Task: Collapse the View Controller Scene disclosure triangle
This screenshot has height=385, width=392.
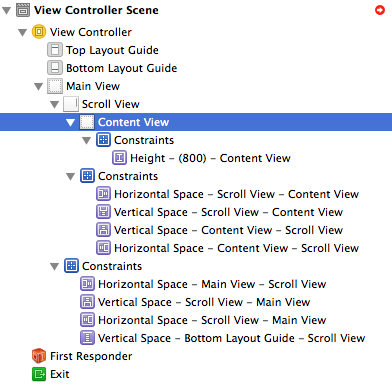Action: pos(6,11)
